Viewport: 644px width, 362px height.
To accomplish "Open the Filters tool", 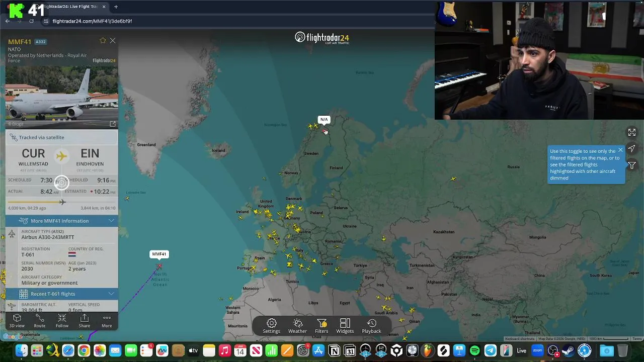I will click(x=321, y=326).
